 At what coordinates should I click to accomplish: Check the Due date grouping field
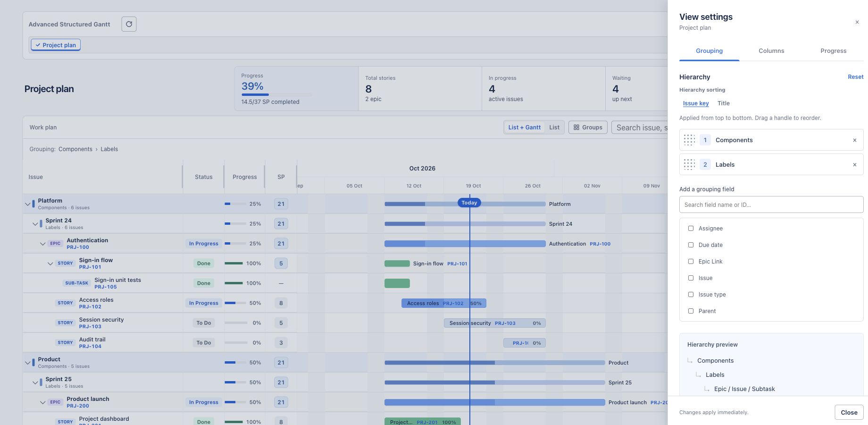[691, 245]
